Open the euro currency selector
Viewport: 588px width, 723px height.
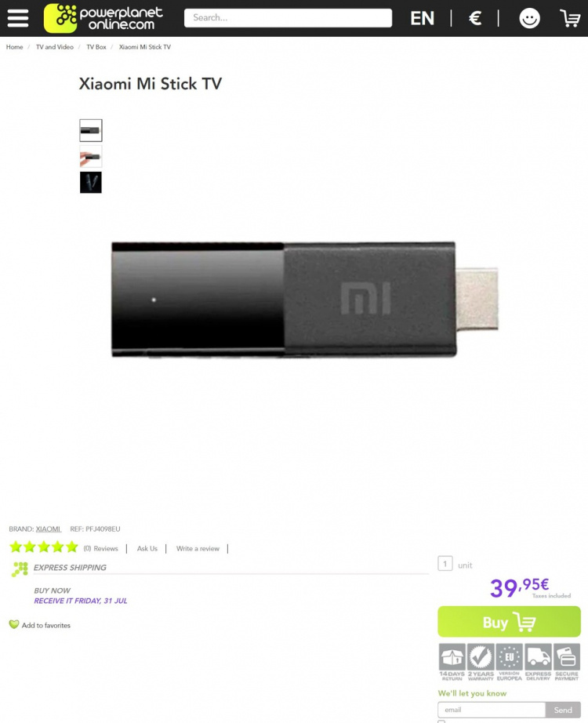tap(475, 19)
